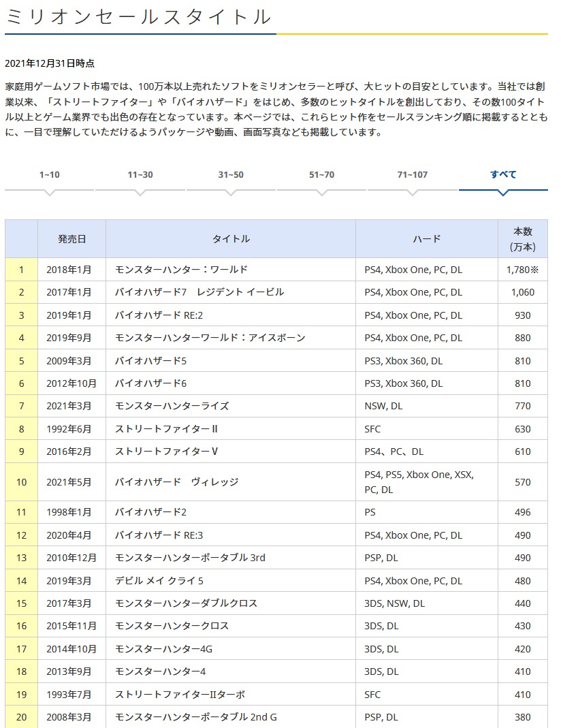Select the すべて tab
The image size is (561, 728).
(503, 174)
